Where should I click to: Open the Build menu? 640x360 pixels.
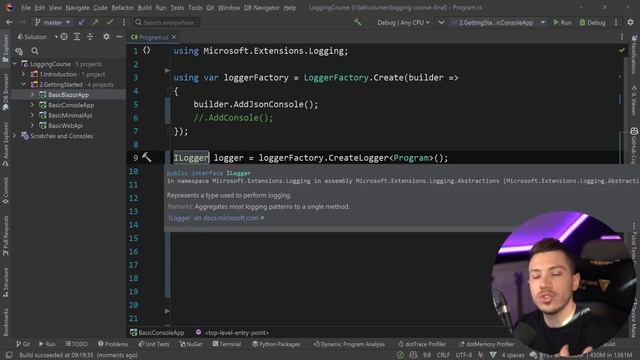point(144,8)
